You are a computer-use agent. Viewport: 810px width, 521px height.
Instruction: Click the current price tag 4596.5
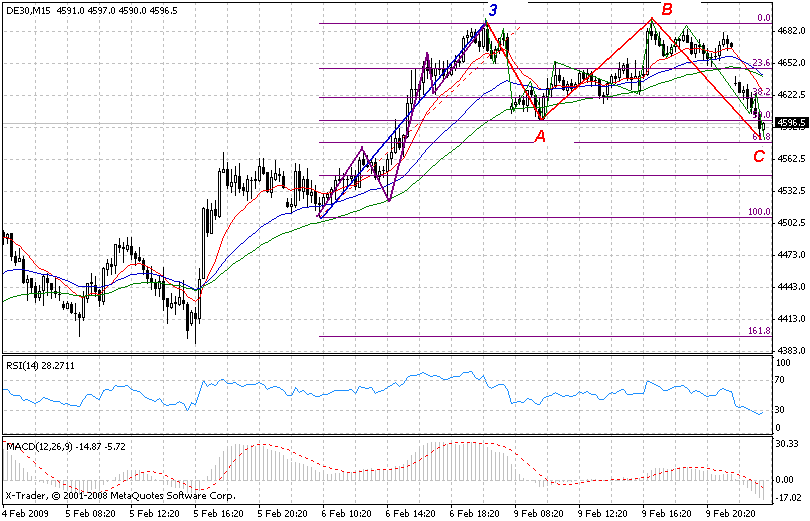(x=791, y=124)
